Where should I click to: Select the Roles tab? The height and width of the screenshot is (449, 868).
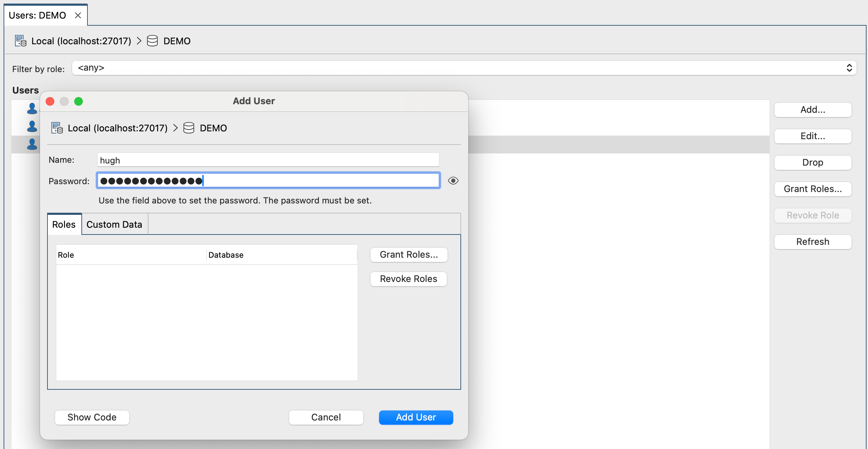64,224
